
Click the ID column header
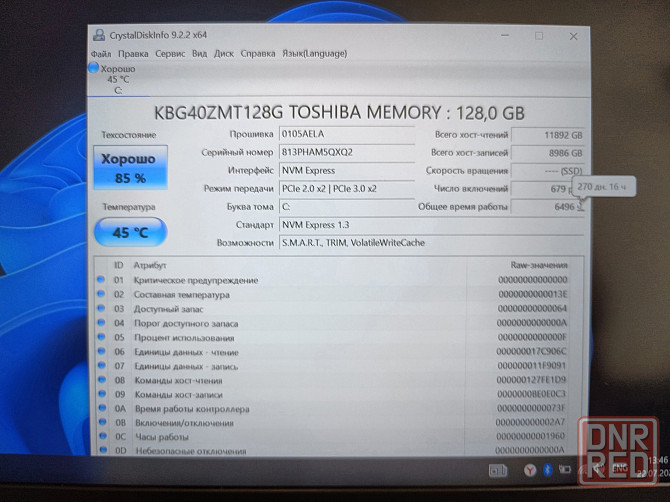pyautogui.click(x=118, y=265)
